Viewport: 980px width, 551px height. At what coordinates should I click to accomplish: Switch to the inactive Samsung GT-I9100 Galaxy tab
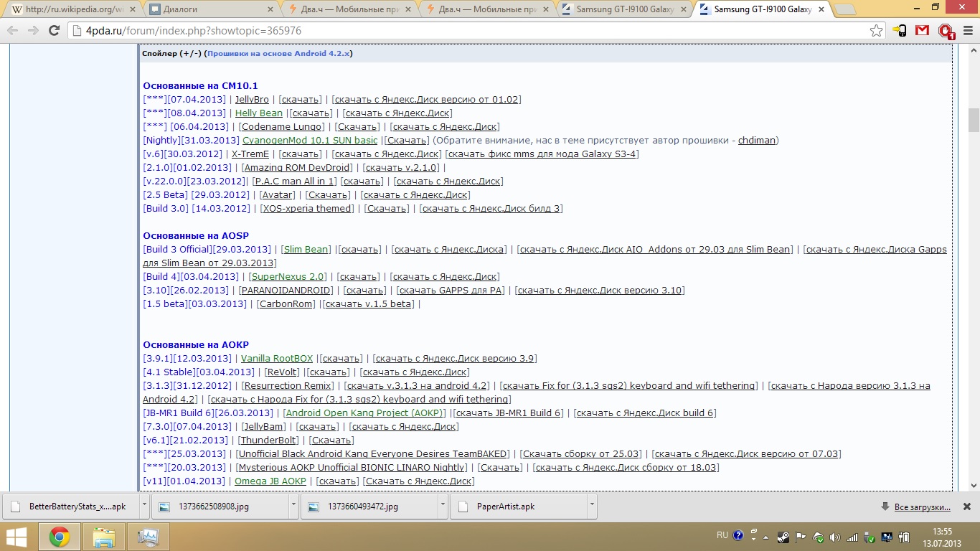[x=624, y=10]
